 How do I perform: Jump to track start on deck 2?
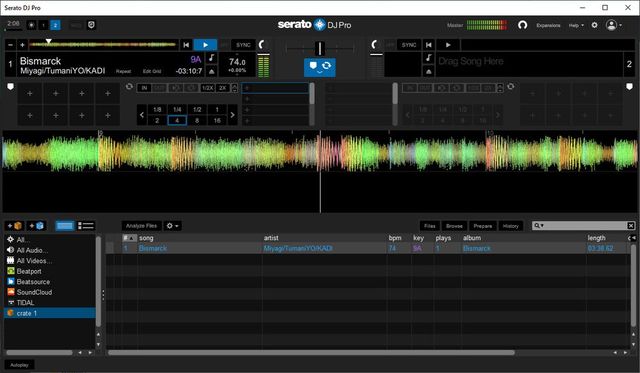click(429, 45)
